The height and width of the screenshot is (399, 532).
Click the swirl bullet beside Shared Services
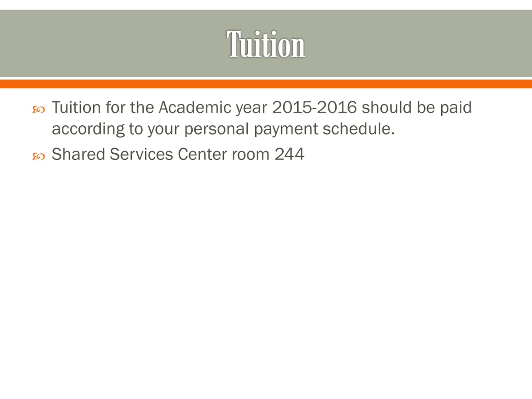click(38, 156)
